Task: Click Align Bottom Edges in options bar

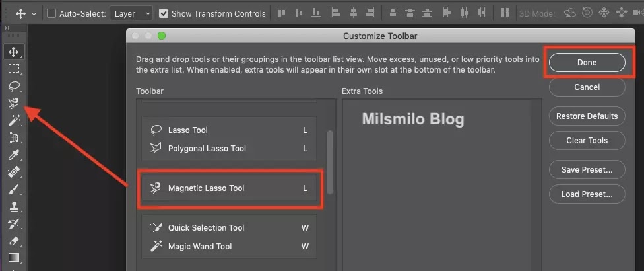Action: pyautogui.click(x=316, y=13)
